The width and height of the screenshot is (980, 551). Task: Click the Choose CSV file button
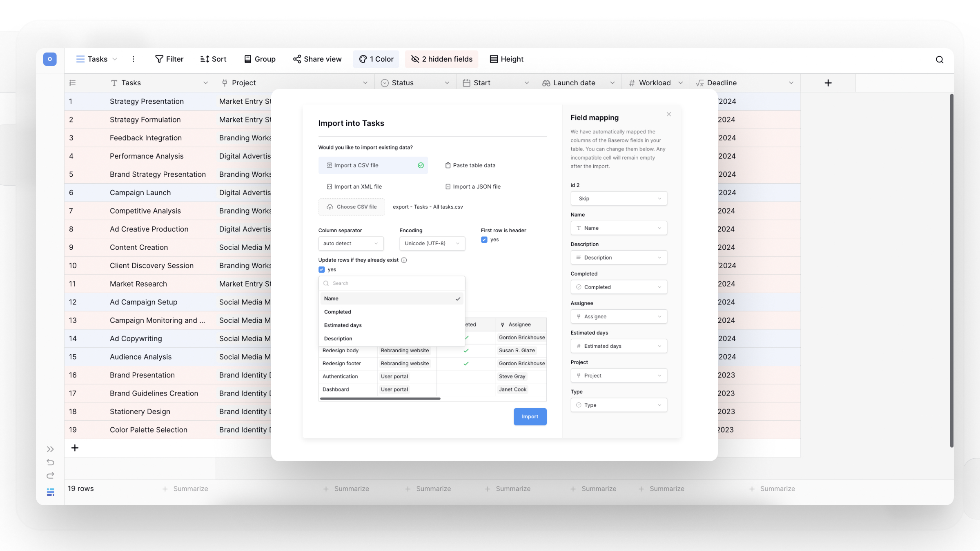352,207
